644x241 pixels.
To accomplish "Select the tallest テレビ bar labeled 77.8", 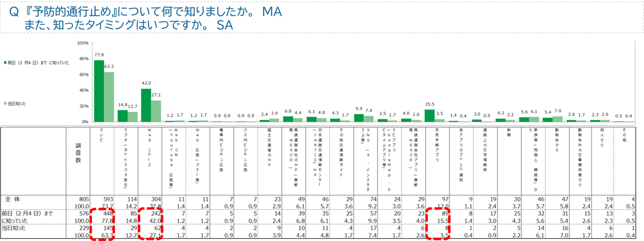I will click(x=99, y=90).
